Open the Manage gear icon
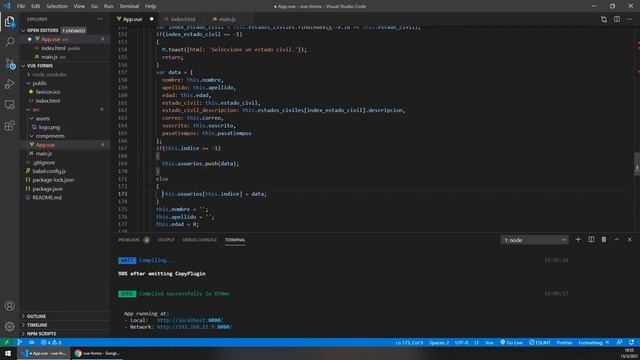 9,326
